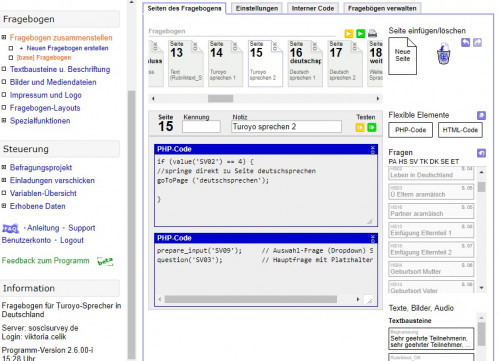The image size is (500, 361).
Task: Click yellow Testen icon for page 15
Action: pos(360,127)
